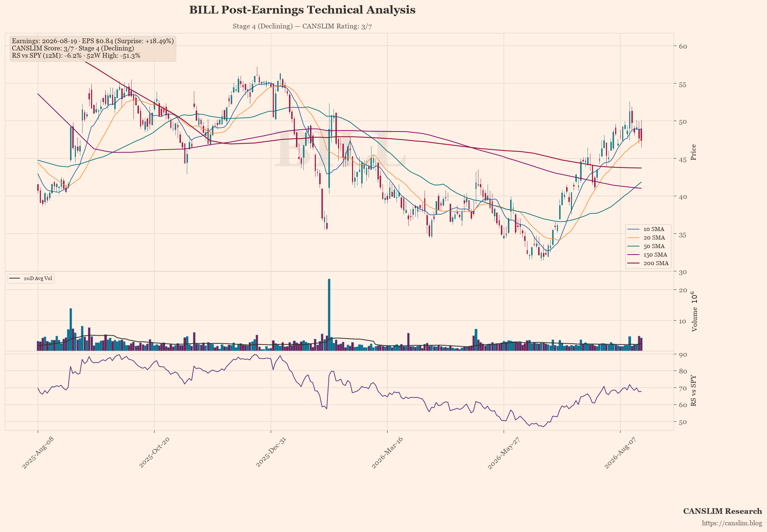This screenshot has height=532, width=767.
Task: Click the 'CANSLIM Score: 3/7' info line
Action: pos(73,48)
